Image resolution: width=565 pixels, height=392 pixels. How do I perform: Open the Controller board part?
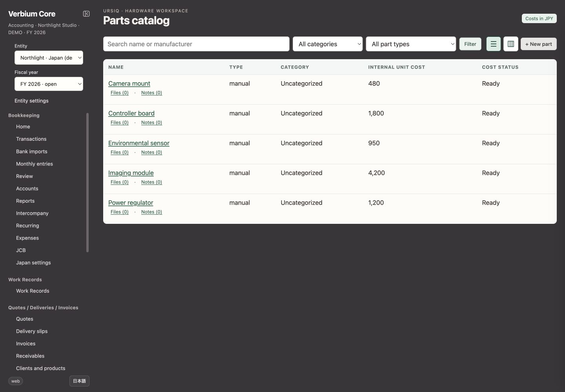[x=131, y=113]
